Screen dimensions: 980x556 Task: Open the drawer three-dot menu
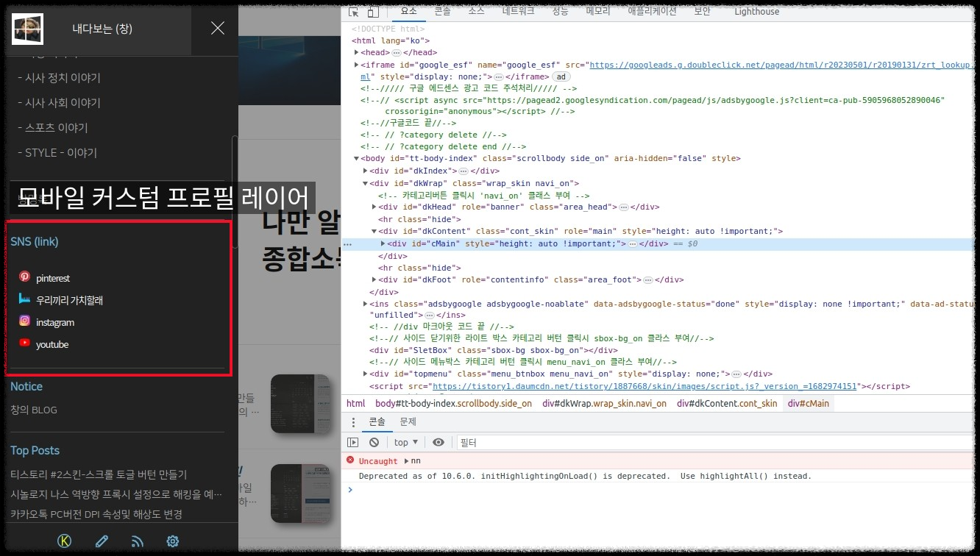tap(353, 422)
